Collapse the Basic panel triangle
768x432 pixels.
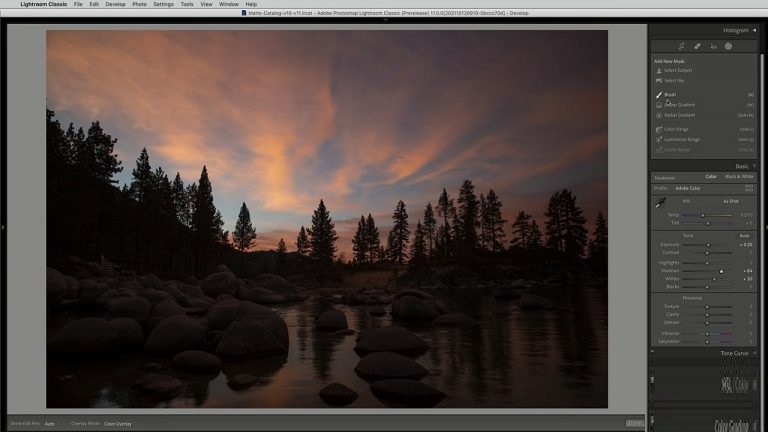click(x=754, y=167)
